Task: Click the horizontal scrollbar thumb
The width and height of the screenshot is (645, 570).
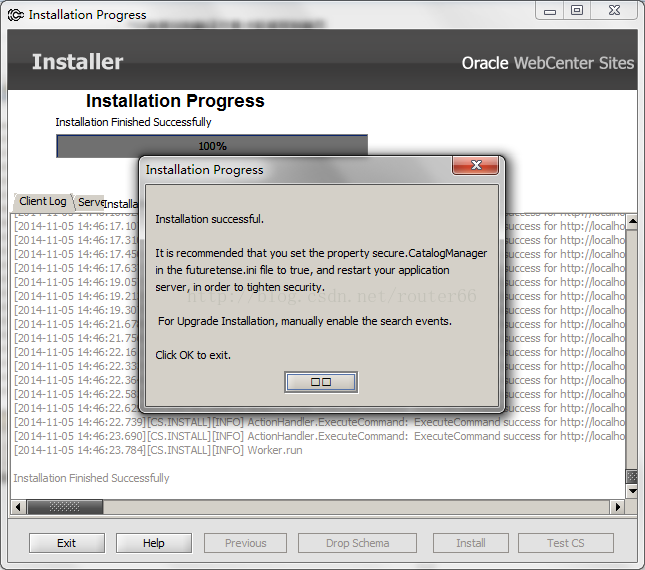Action: 65,507
